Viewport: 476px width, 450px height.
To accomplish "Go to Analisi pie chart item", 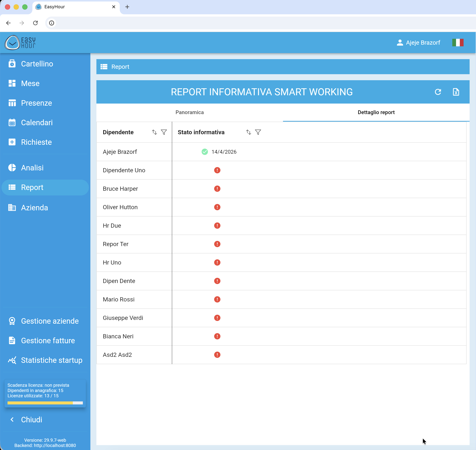I will [32, 168].
